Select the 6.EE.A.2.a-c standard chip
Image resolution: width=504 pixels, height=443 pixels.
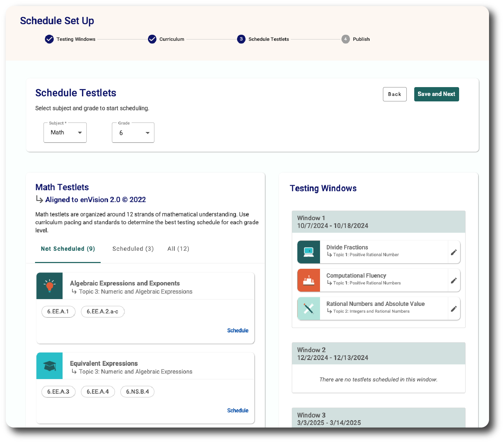102,311
